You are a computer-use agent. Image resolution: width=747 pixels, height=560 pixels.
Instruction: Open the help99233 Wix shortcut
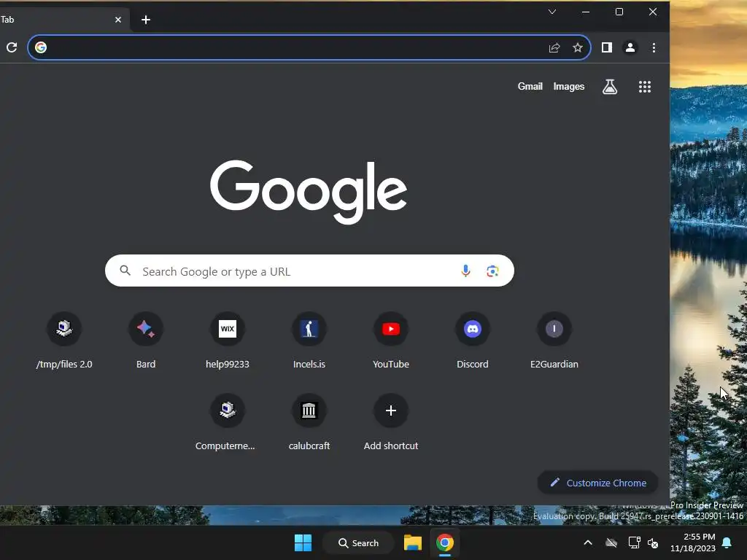[x=228, y=341]
